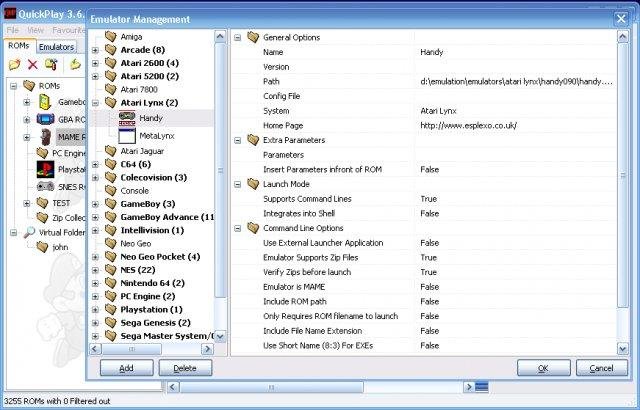The image size is (640, 410).
Task: Click the Gameboy ROMs icon in main window
Action: click(45, 102)
